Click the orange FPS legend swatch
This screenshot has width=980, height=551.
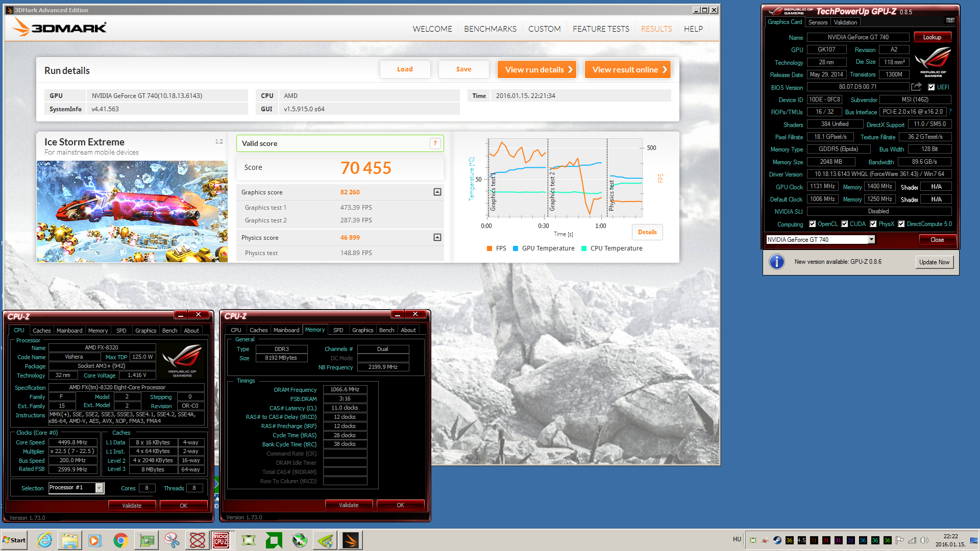(489, 248)
